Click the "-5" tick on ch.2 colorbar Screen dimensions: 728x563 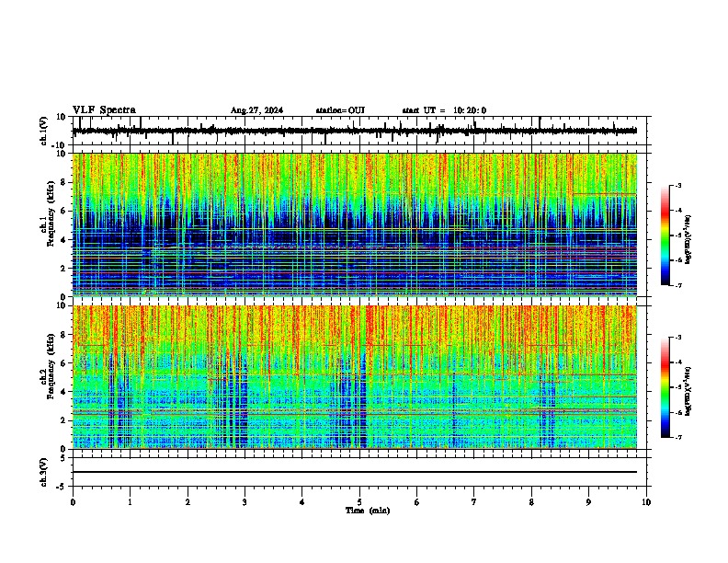point(677,387)
